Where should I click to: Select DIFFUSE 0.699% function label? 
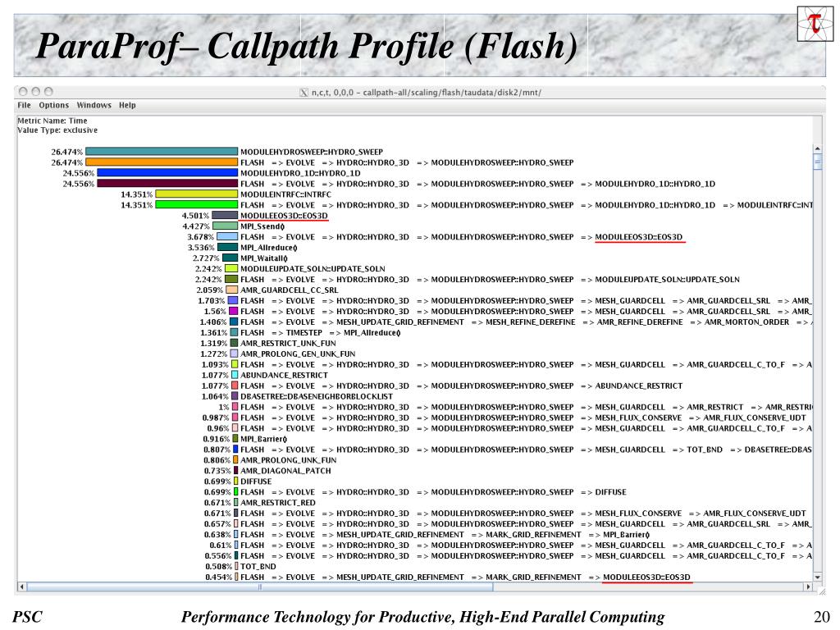pyautogui.click(x=256, y=482)
